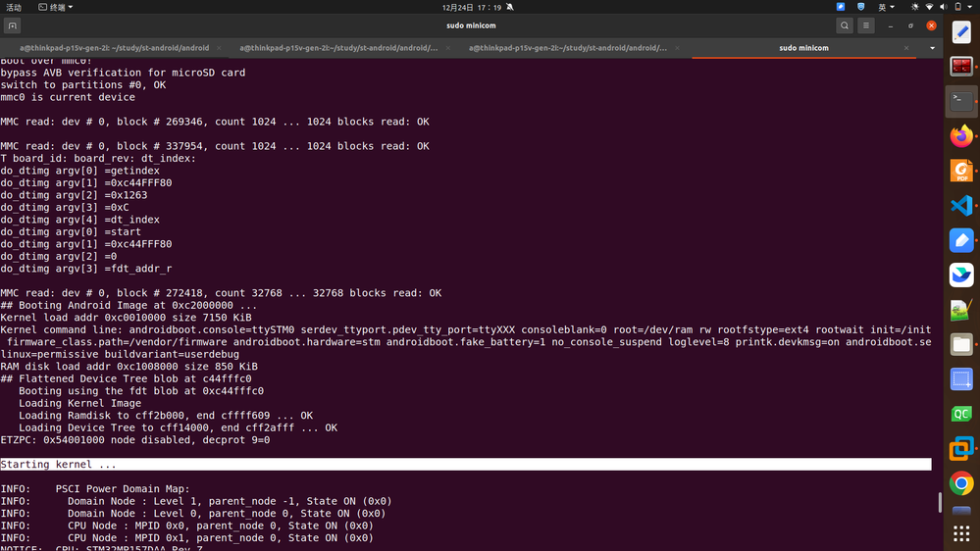Close the sudo minicom tab
980x551 pixels.
pyautogui.click(x=906, y=48)
